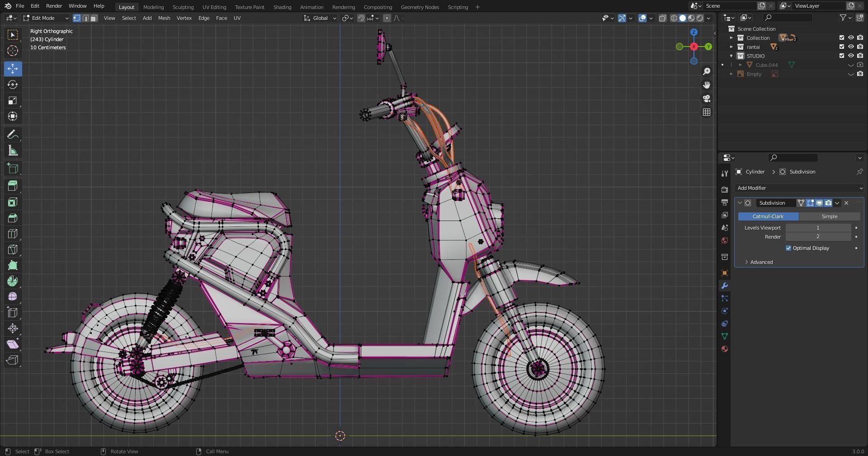Open the Vertex menu in viewport
The height and width of the screenshot is (456, 868).
pyautogui.click(x=184, y=18)
